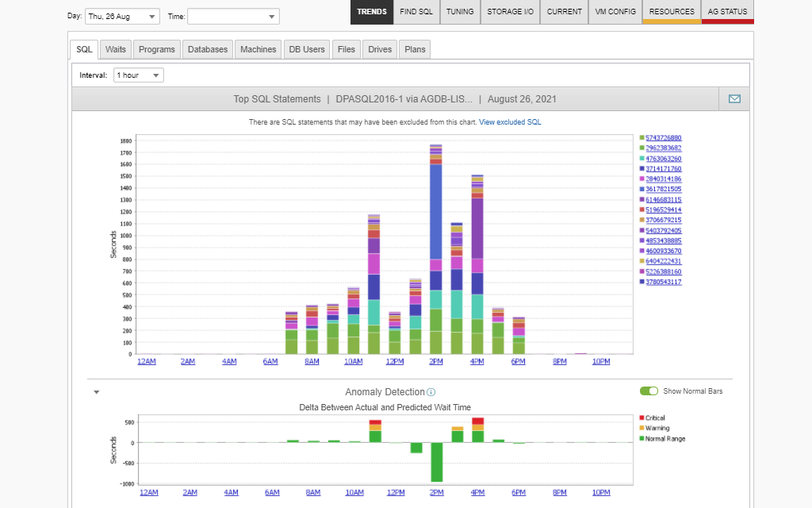Open the Day dropdown showing Thu, 26 Aug
The height and width of the screenshot is (508, 812).
point(122,17)
